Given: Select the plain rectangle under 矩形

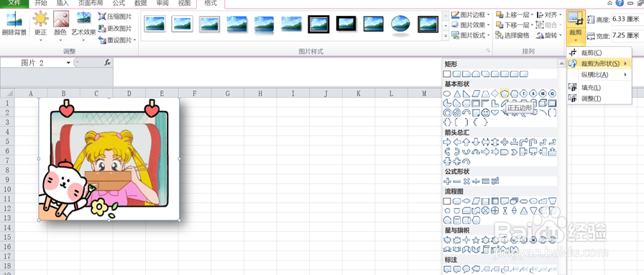Looking at the screenshot, I should click(x=447, y=74).
